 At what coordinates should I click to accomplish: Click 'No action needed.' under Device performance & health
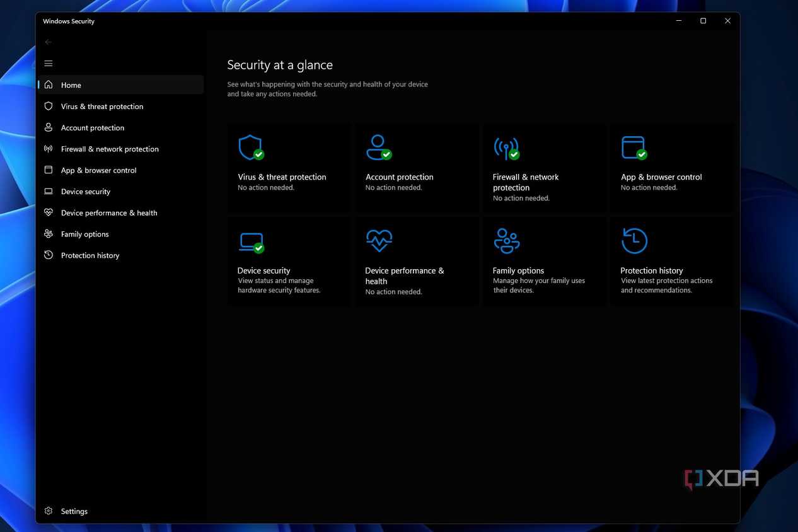pos(394,292)
